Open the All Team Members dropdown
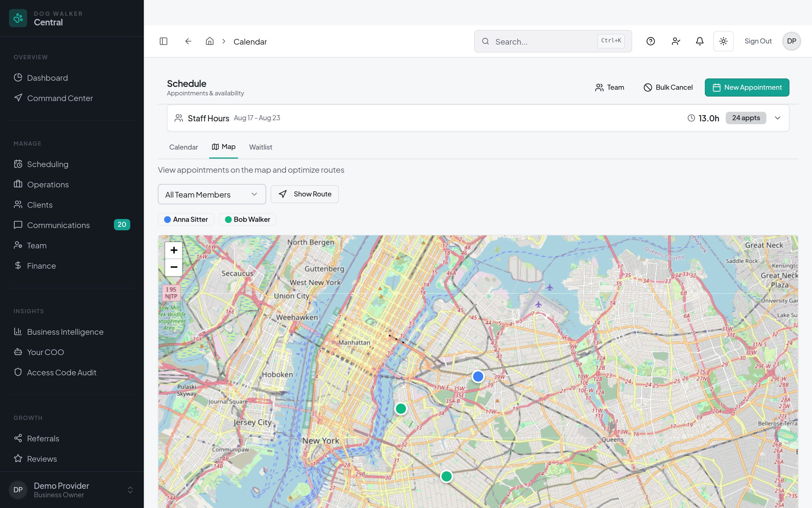This screenshot has width=812, height=508. coord(212,194)
